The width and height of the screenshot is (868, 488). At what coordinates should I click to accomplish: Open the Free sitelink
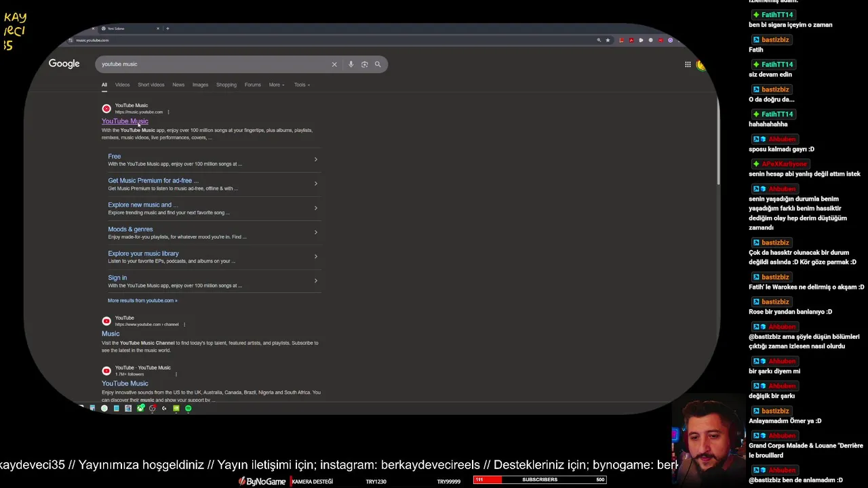[115, 157]
